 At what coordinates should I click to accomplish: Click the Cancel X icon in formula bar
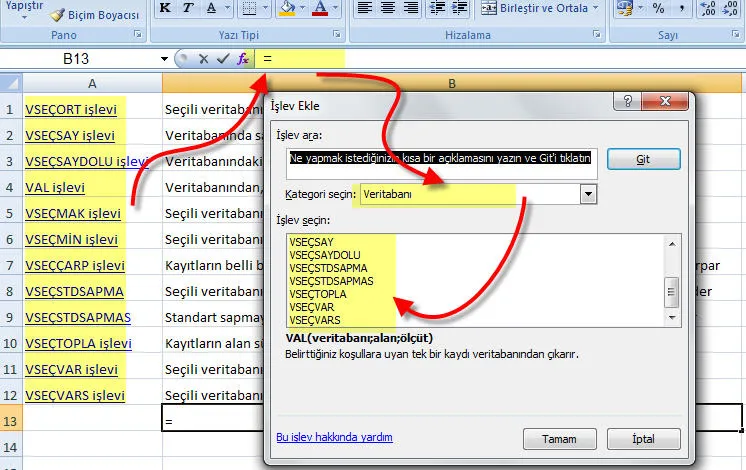click(202, 59)
